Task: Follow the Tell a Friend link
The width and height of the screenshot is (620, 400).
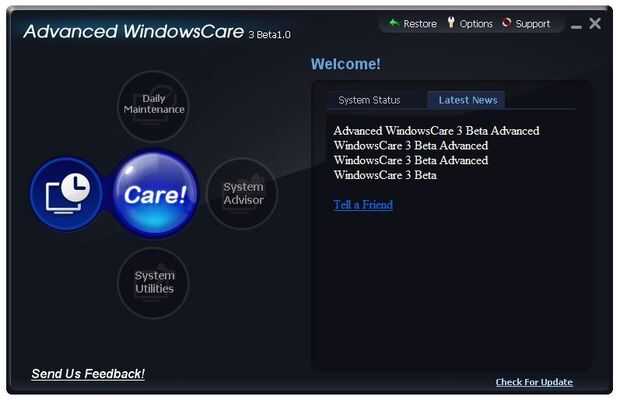Action: pos(363,205)
